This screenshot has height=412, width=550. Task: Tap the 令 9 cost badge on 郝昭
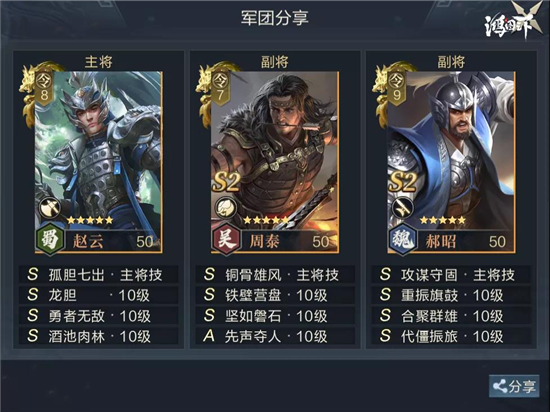tap(397, 88)
